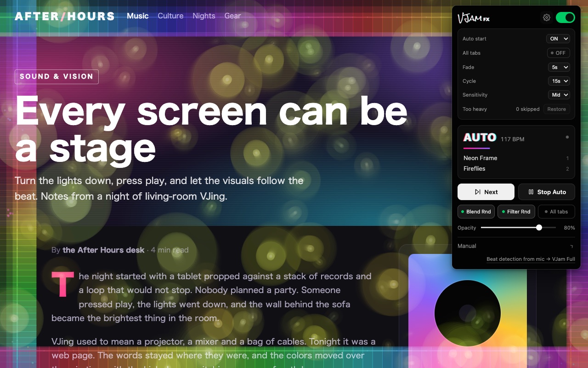Viewport: 588px width, 368px height.
Task: Click the AUTO status dot indicator
Action: click(x=567, y=137)
